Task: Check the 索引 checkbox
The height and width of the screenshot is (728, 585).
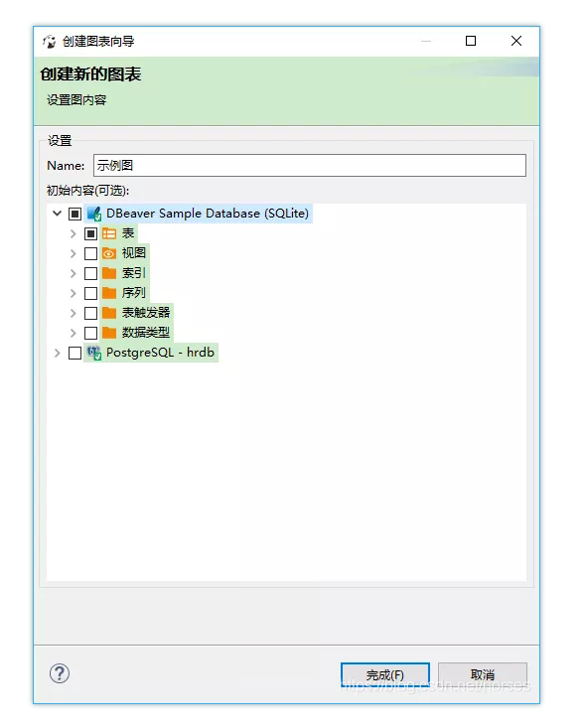Action: point(91,273)
